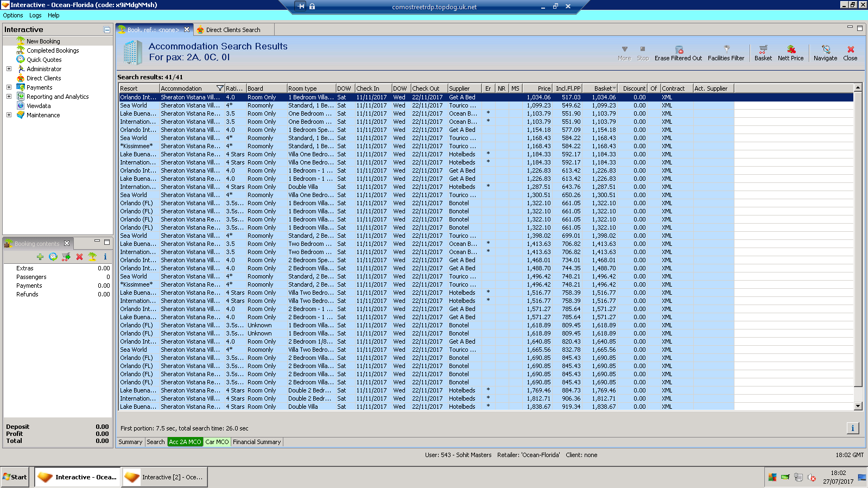Switch to the Search bottom tab
Viewport: 868px width, 488px height.
click(156, 442)
